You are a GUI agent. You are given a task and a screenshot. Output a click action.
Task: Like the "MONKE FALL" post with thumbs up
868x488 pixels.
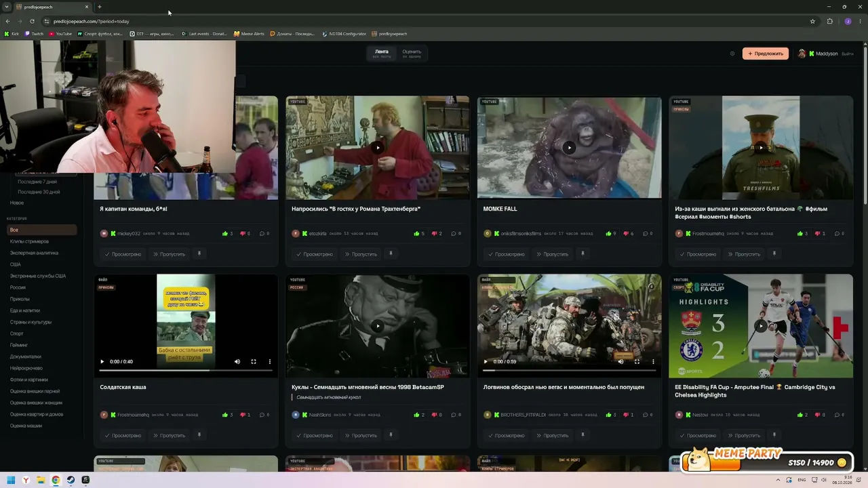coord(608,234)
